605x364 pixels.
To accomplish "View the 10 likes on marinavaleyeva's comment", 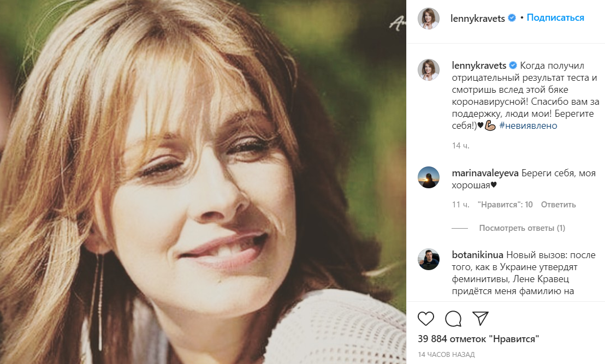I will [505, 205].
